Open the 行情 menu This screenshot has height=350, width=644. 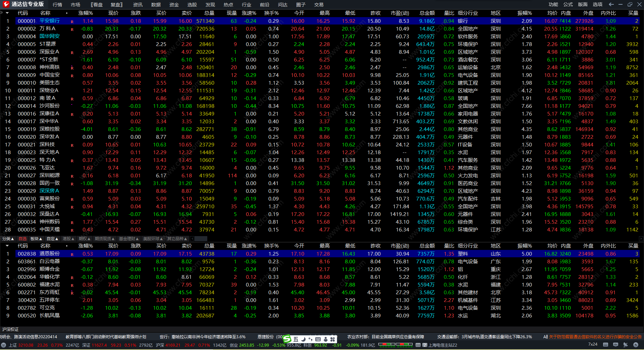[57, 5]
